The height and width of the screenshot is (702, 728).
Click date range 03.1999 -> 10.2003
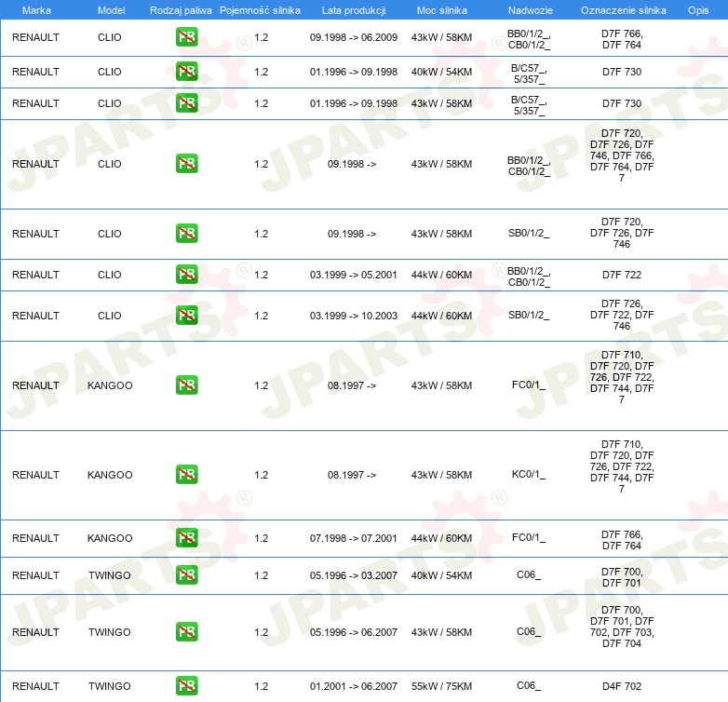coord(354,316)
